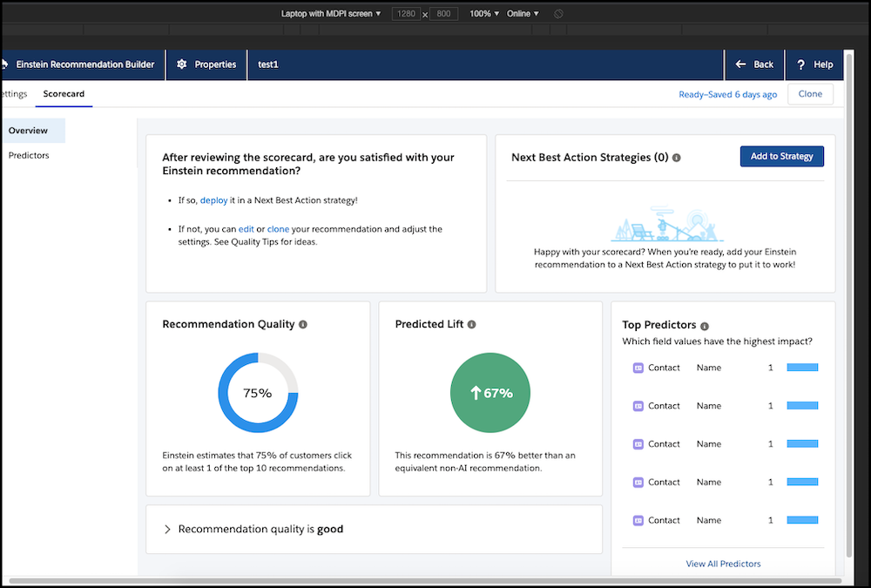This screenshot has height=588, width=871.
Task: Open info icon next to Next Best Action Strategies
Action: click(676, 158)
